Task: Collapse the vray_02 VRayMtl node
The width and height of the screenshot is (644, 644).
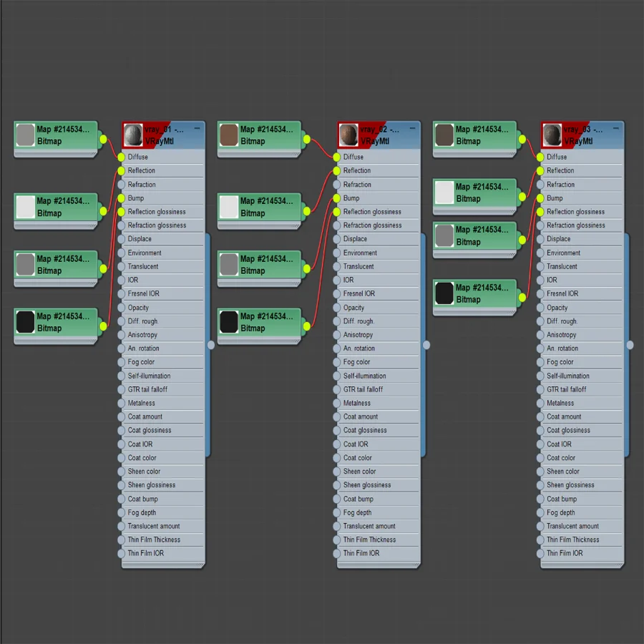Action: pyautogui.click(x=412, y=129)
